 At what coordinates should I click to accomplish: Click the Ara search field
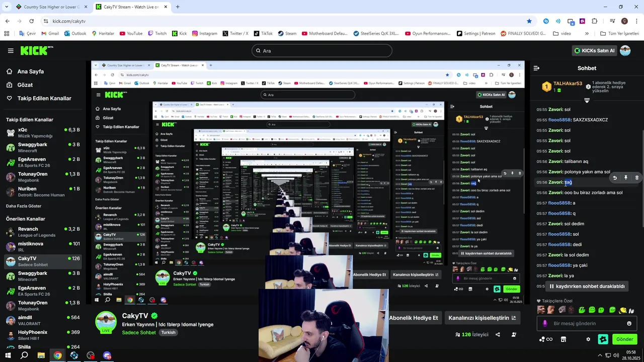point(322,51)
